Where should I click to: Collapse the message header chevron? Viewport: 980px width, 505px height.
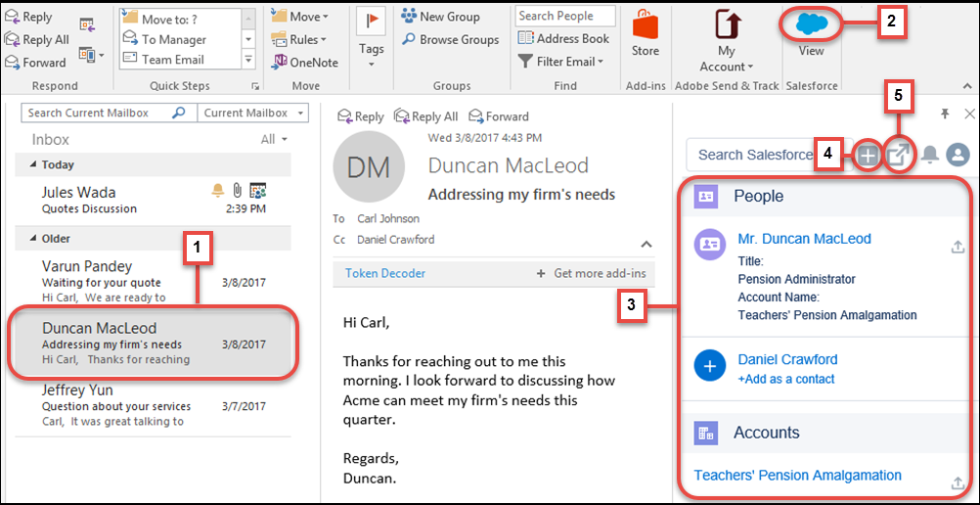point(646,244)
